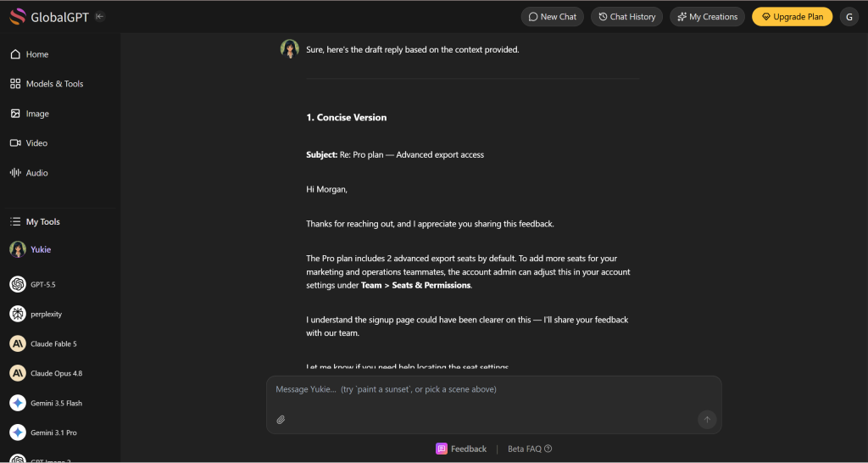868x463 pixels.
Task: Click the send arrow button
Action: pyautogui.click(x=707, y=420)
